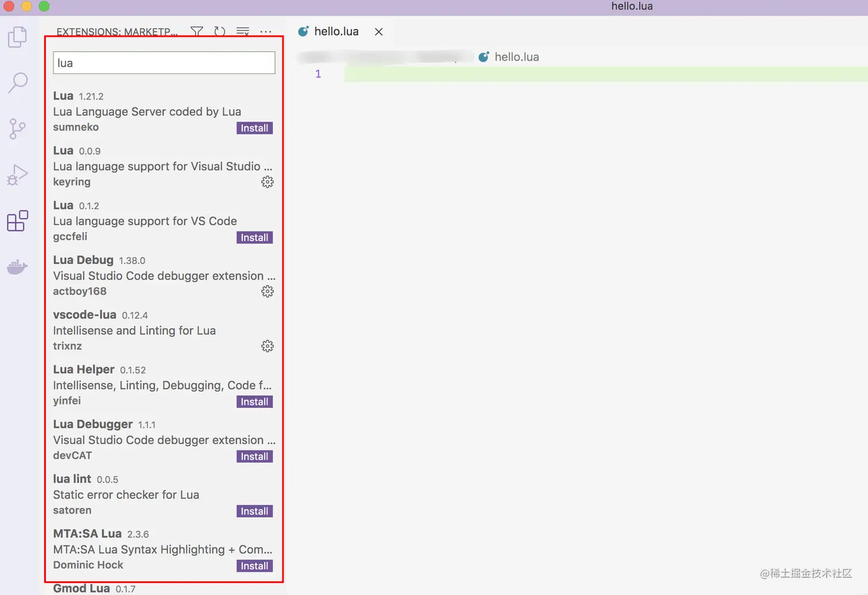Install the Lua extension by sumneko
Viewport: 868px width, 595px height.
click(254, 128)
